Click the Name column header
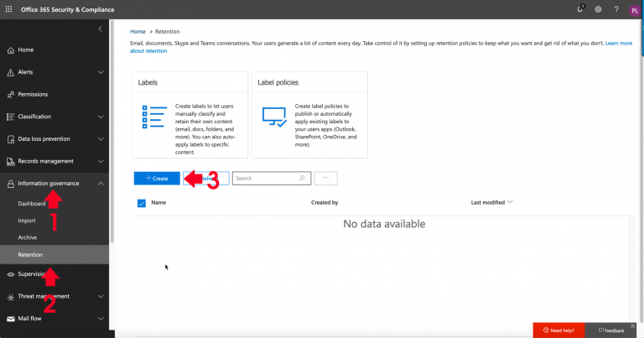Image resolution: width=644 pixels, height=338 pixels. tap(158, 202)
